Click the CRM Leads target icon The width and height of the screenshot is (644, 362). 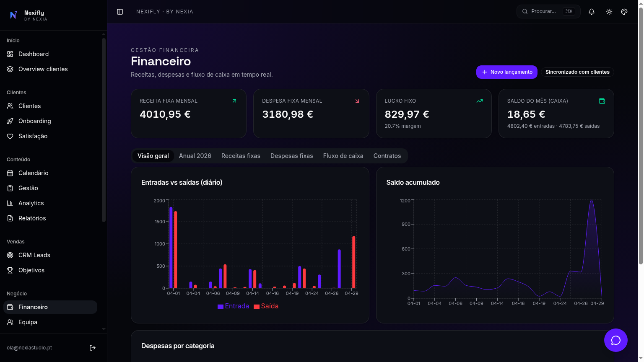(10, 255)
